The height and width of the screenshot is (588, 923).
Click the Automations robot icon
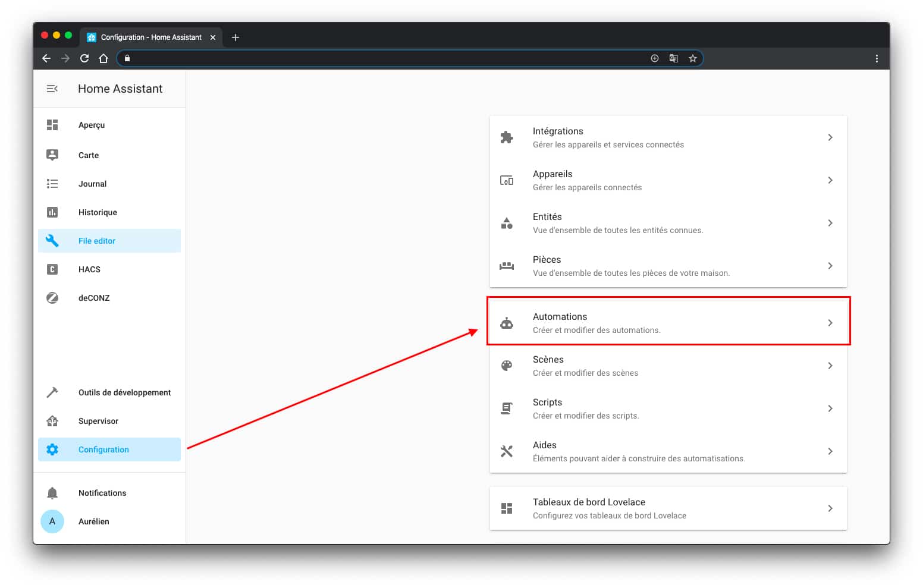pos(507,323)
